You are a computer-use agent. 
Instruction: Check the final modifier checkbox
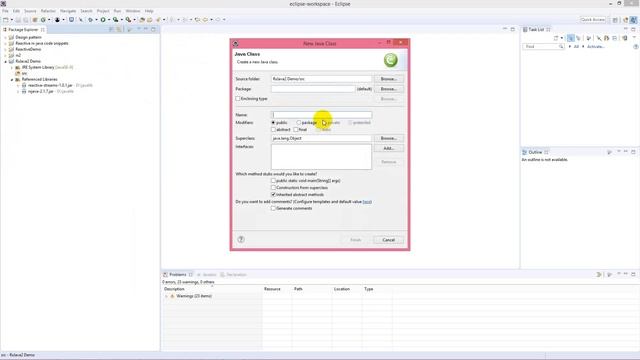click(296, 129)
